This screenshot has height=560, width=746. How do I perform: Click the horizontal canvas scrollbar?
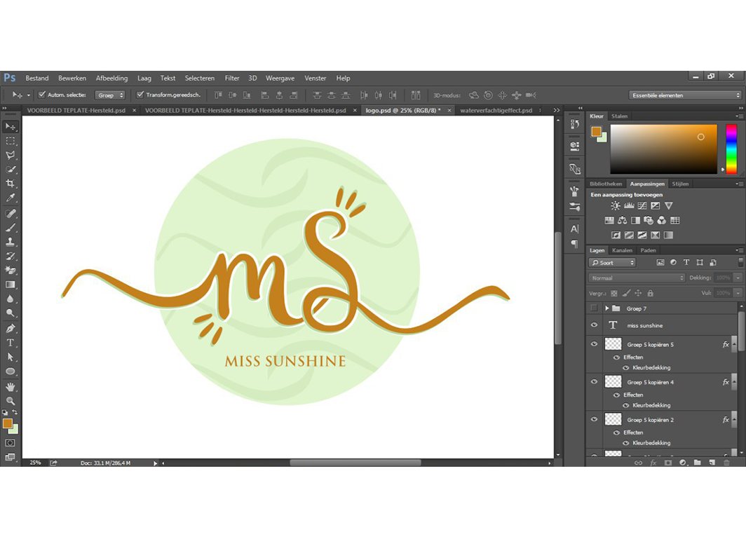[x=355, y=463]
